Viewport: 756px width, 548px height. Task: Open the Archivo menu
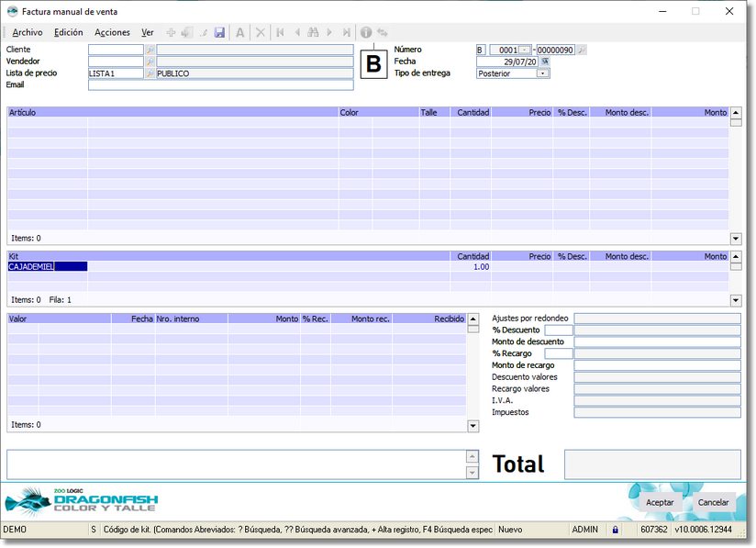(28, 32)
